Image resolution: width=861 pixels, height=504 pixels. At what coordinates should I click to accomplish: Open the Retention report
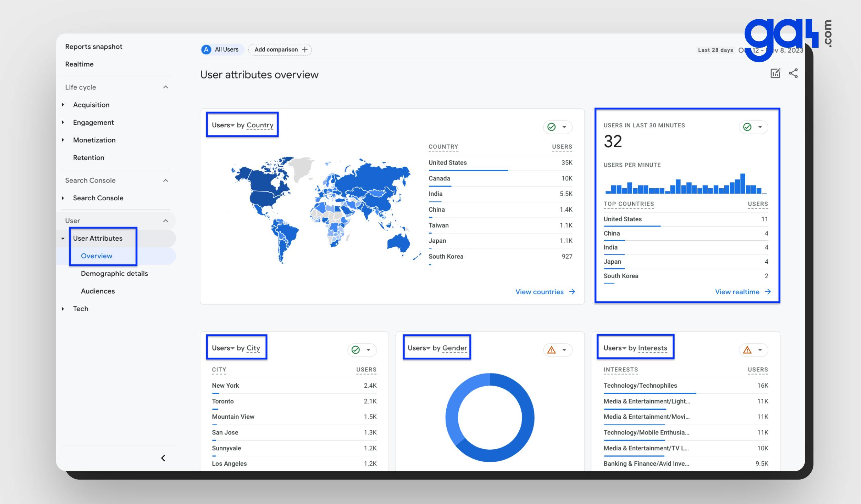point(89,158)
